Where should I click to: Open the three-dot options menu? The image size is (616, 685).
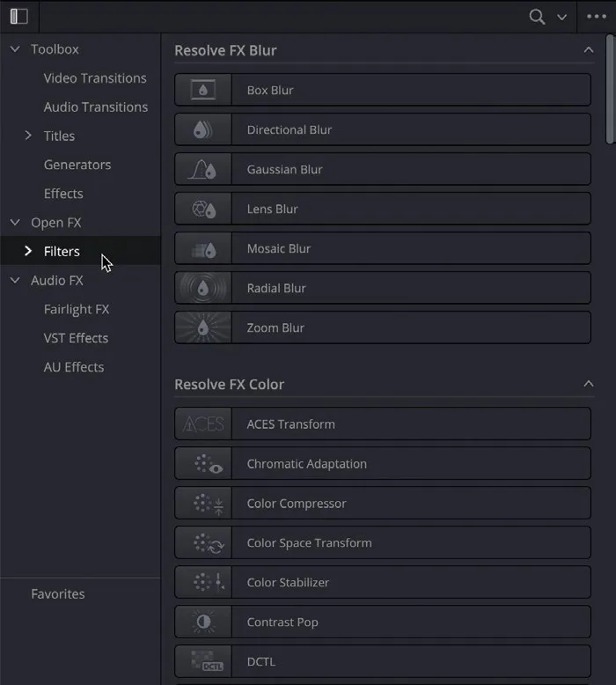tap(597, 17)
